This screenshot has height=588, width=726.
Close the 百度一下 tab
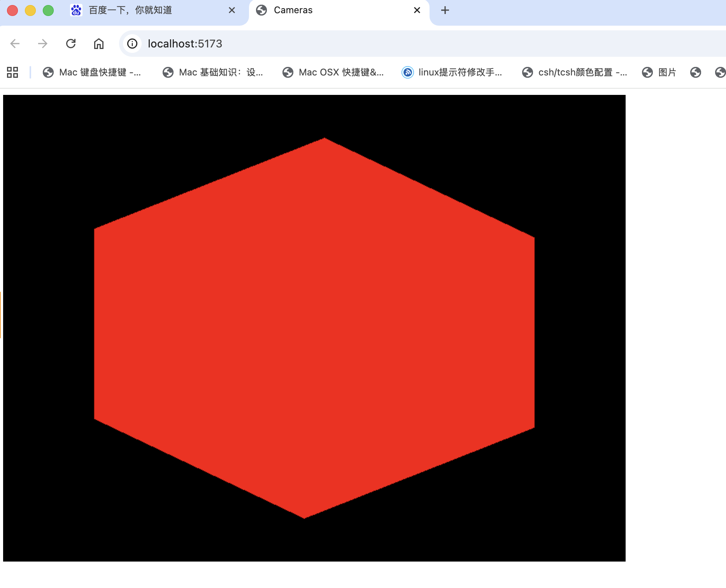pyautogui.click(x=232, y=10)
